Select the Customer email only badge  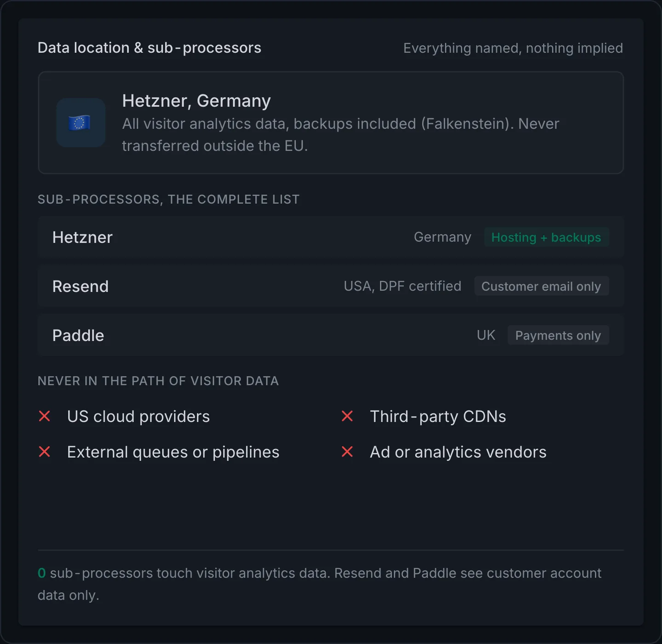541,286
